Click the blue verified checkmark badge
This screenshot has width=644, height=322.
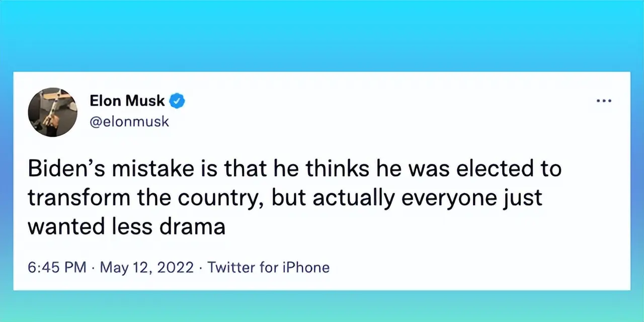click(177, 101)
